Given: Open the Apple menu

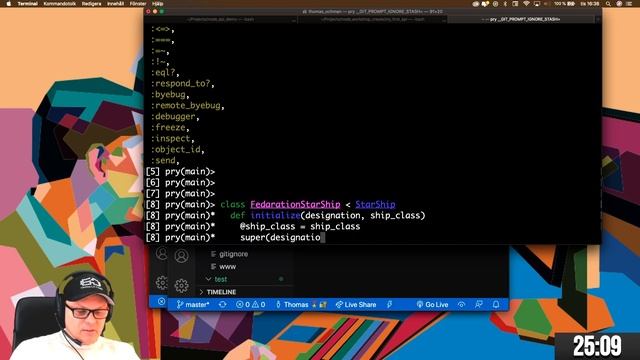Looking at the screenshot, I should 9,4.
